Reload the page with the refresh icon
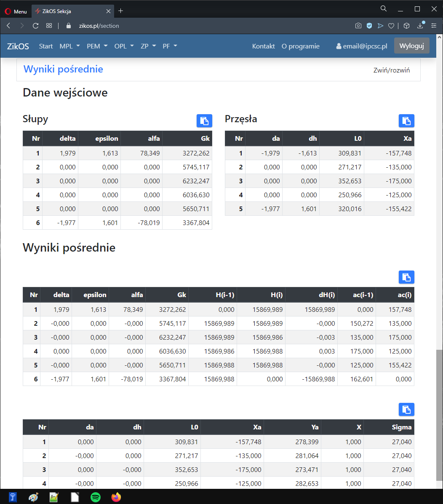This screenshot has height=504, width=443. [x=36, y=26]
